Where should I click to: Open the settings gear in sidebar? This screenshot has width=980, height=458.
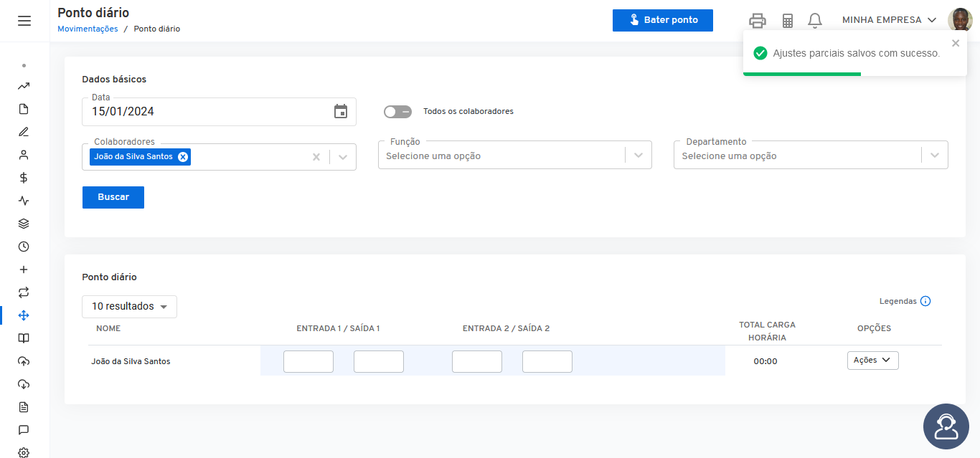click(x=24, y=452)
